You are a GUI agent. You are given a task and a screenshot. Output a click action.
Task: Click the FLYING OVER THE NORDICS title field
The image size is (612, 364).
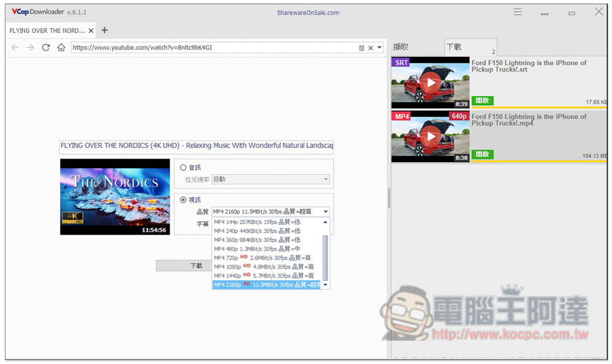click(x=196, y=146)
